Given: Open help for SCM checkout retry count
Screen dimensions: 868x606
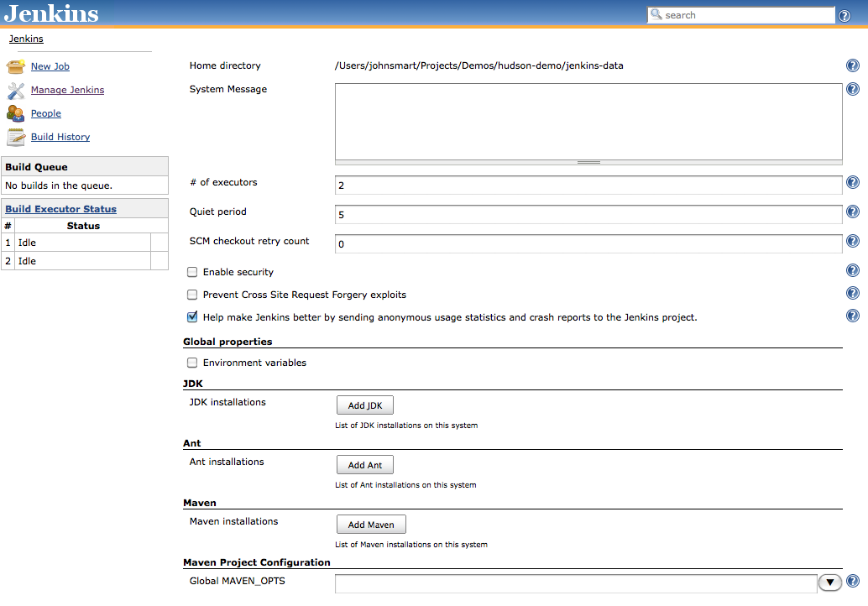Looking at the screenshot, I should point(853,241).
